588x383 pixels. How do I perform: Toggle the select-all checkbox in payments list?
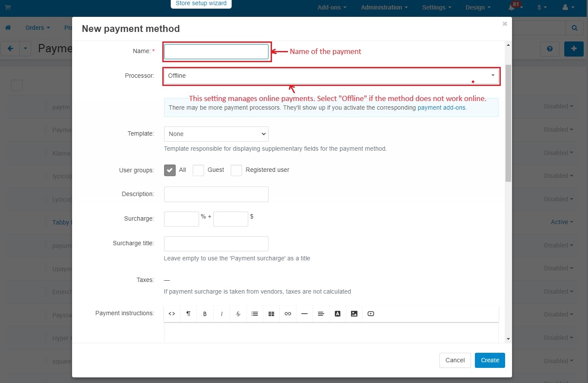pos(17,85)
